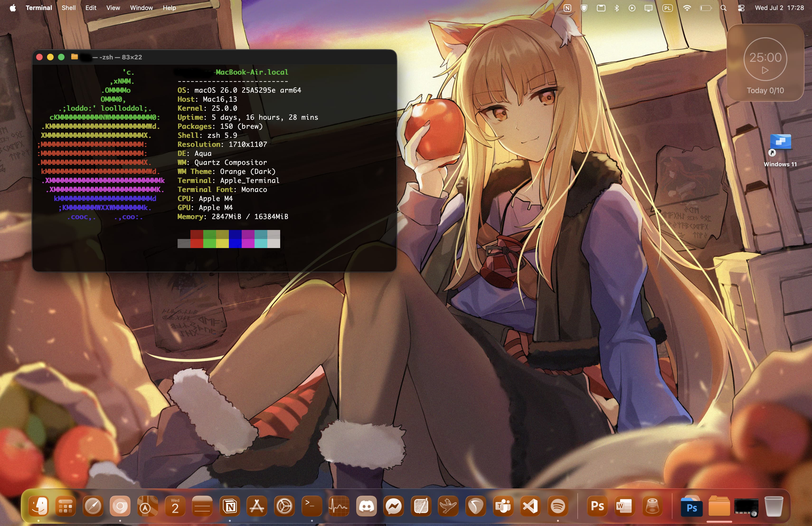The width and height of the screenshot is (812, 526).
Task: Click the Today 0/10 widget label
Action: pos(765,91)
